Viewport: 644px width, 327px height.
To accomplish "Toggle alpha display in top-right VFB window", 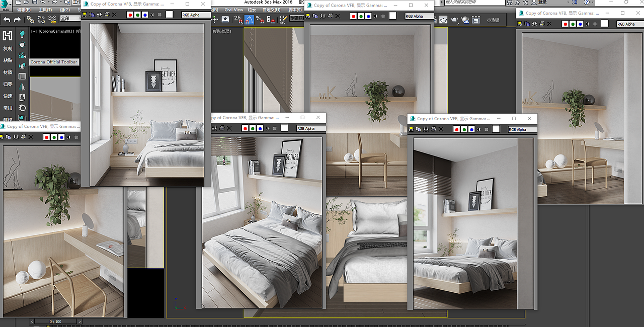I will click(588, 24).
